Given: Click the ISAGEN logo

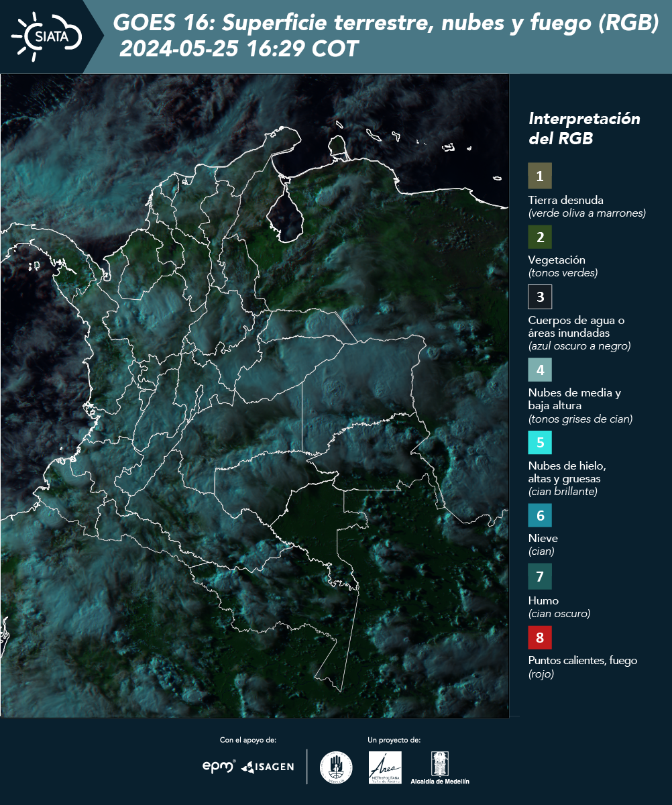Looking at the screenshot, I should [x=268, y=767].
